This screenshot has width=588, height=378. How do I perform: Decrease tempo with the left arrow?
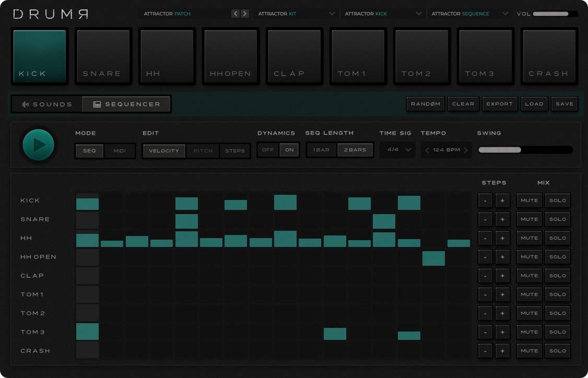point(427,150)
